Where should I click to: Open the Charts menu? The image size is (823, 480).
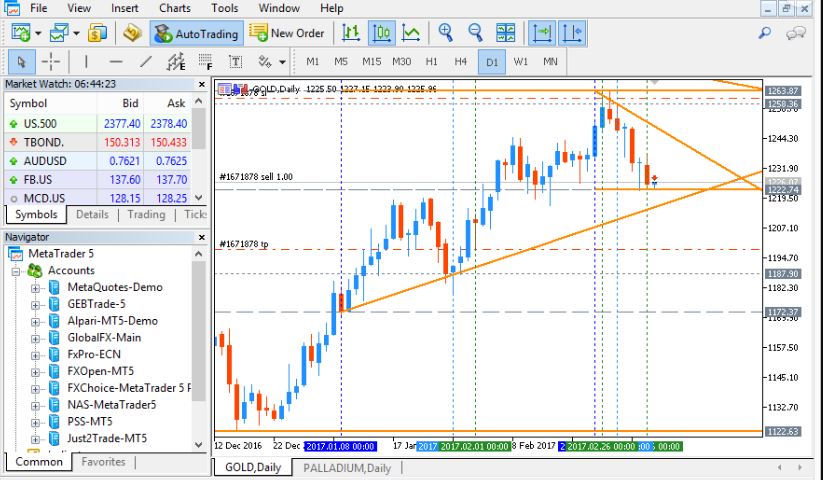point(175,8)
